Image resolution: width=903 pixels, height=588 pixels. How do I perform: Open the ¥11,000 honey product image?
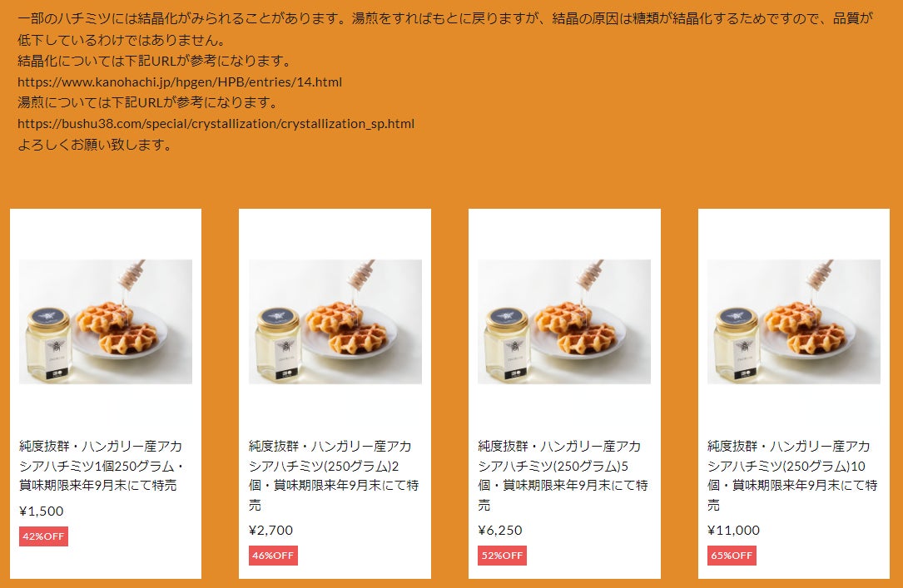point(794,322)
